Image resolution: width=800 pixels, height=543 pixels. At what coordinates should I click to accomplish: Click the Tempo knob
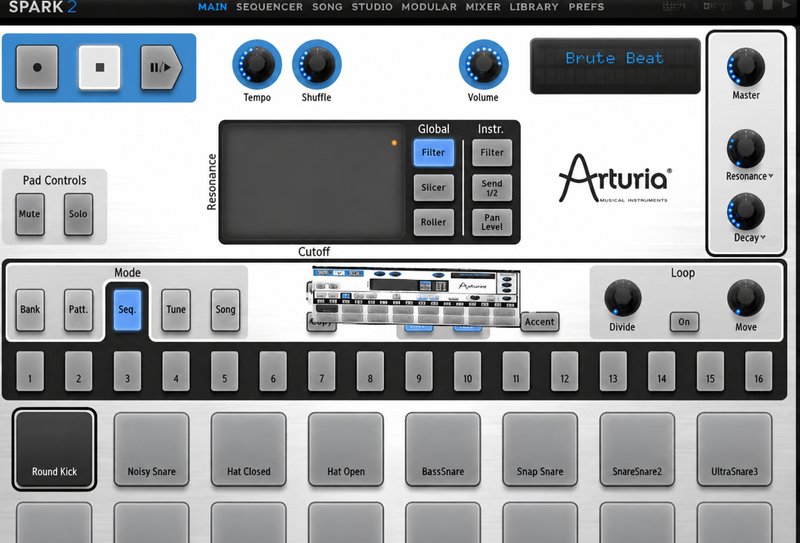pos(257,64)
